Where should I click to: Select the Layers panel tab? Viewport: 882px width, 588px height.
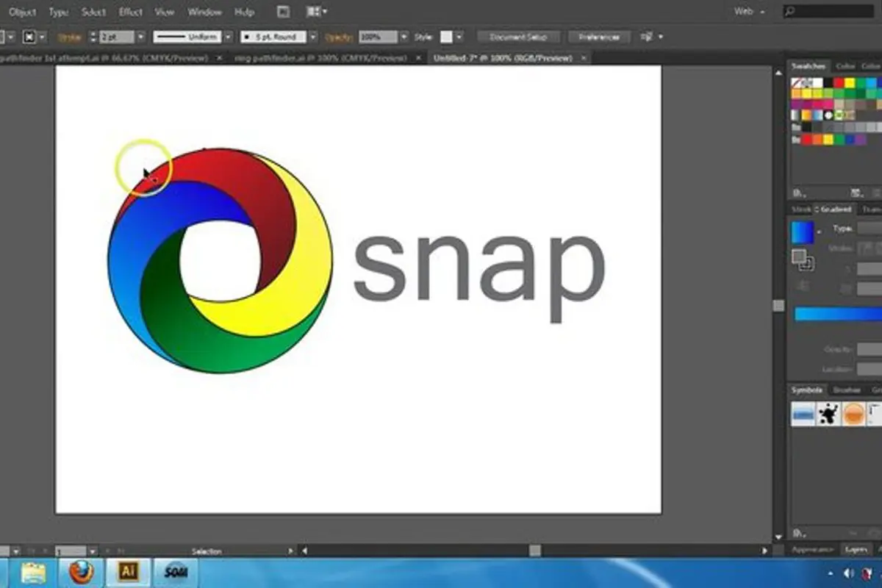click(855, 549)
